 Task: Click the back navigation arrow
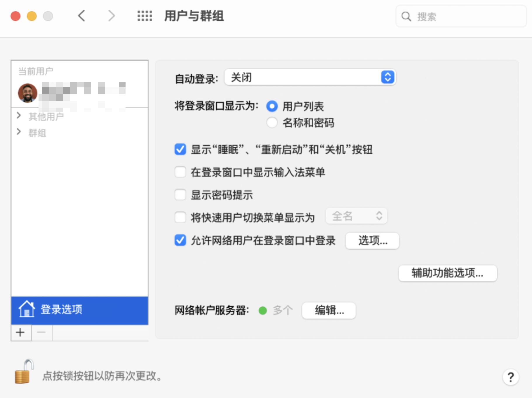point(82,16)
